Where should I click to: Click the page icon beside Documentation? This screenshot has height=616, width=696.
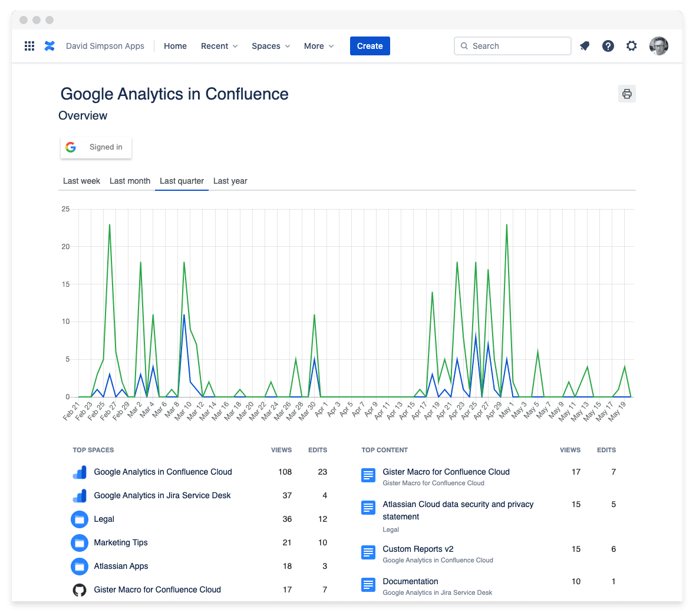(368, 585)
